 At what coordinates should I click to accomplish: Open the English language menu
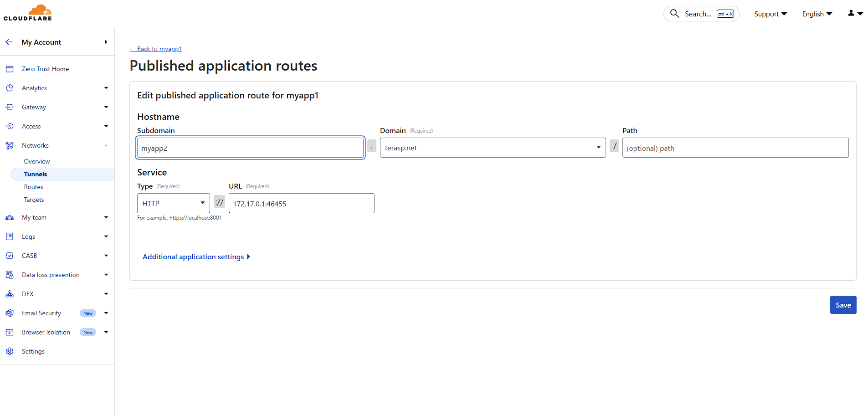click(817, 14)
